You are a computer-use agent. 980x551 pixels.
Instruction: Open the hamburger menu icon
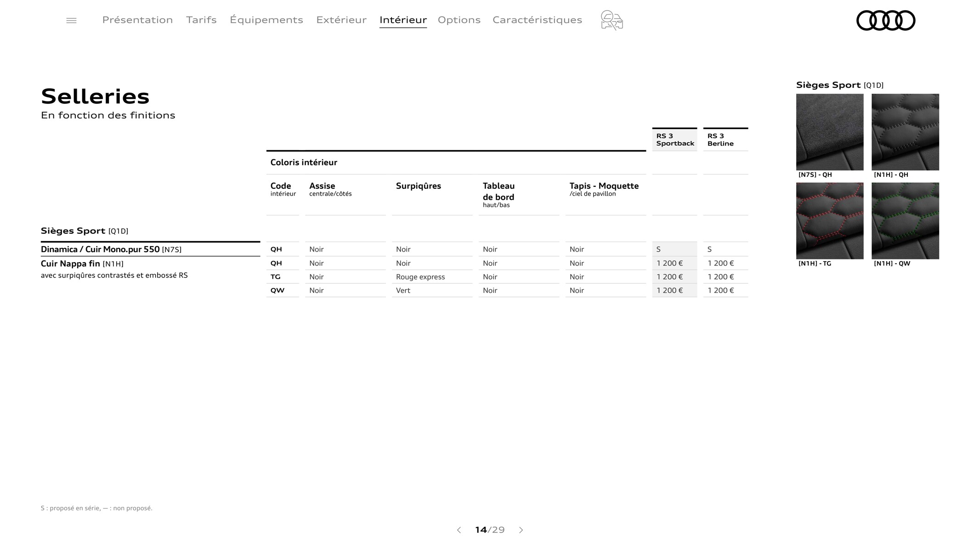point(71,21)
